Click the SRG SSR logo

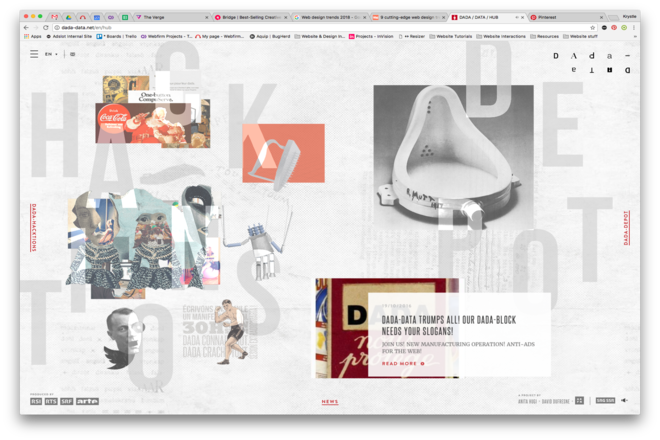coord(605,400)
